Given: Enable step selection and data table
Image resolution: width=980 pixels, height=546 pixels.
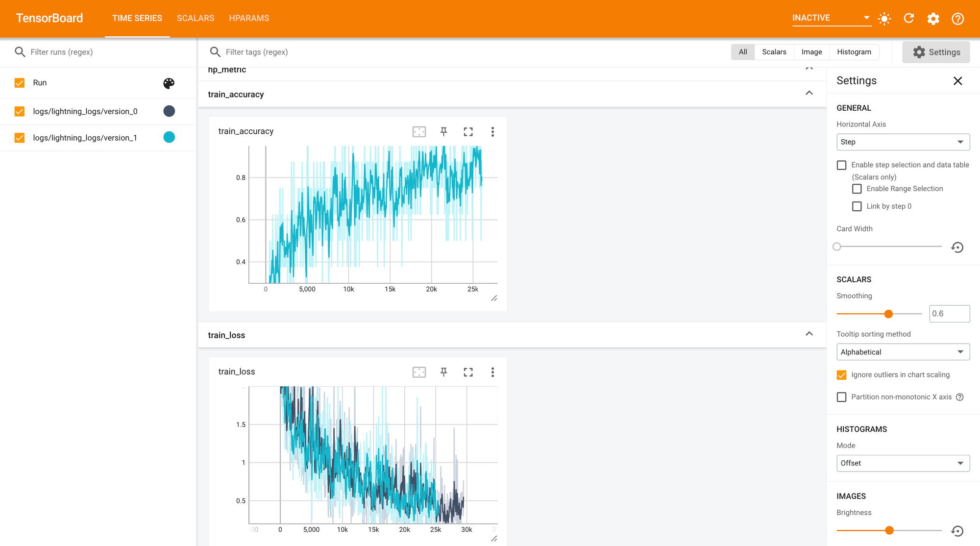Looking at the screenshot, I should (841, 165).
